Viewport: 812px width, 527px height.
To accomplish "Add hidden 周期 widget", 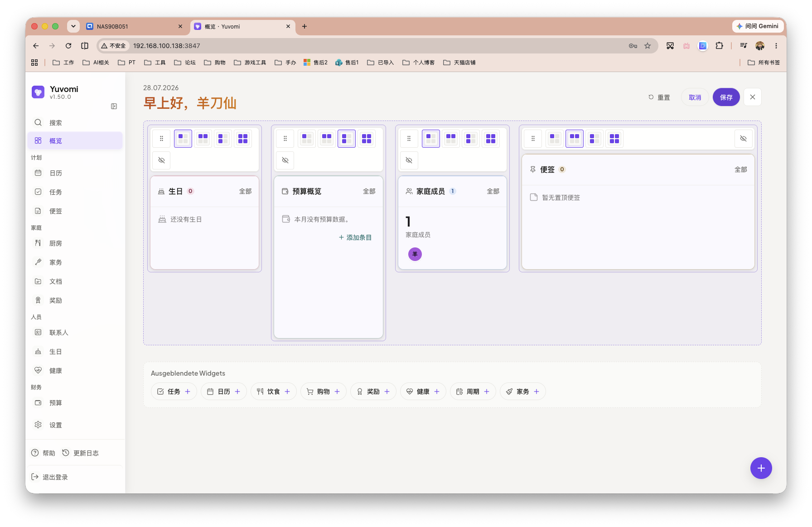I will pos(473,392).
